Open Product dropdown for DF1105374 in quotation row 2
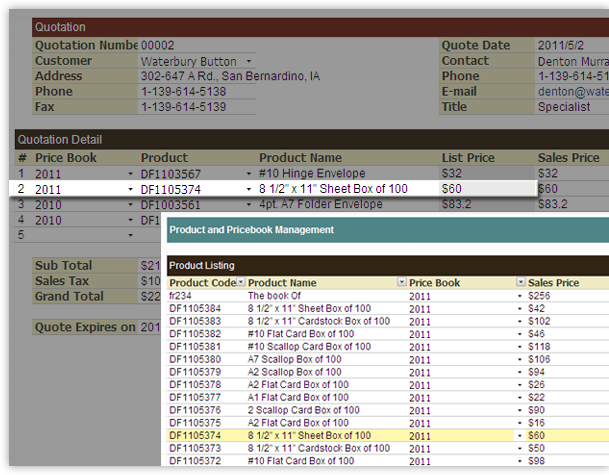Viewport: 609px width, 475px height. pyautogui.click(x=249, y=189)
